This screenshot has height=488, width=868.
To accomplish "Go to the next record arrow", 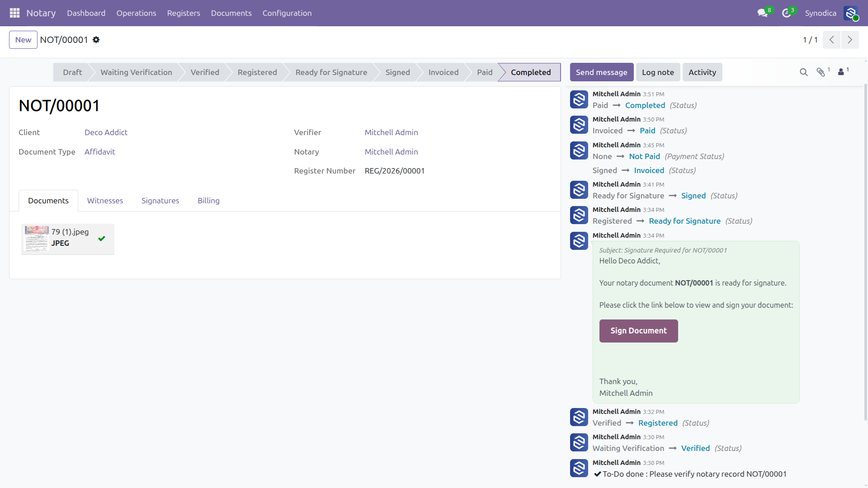I will click(850, 40).
